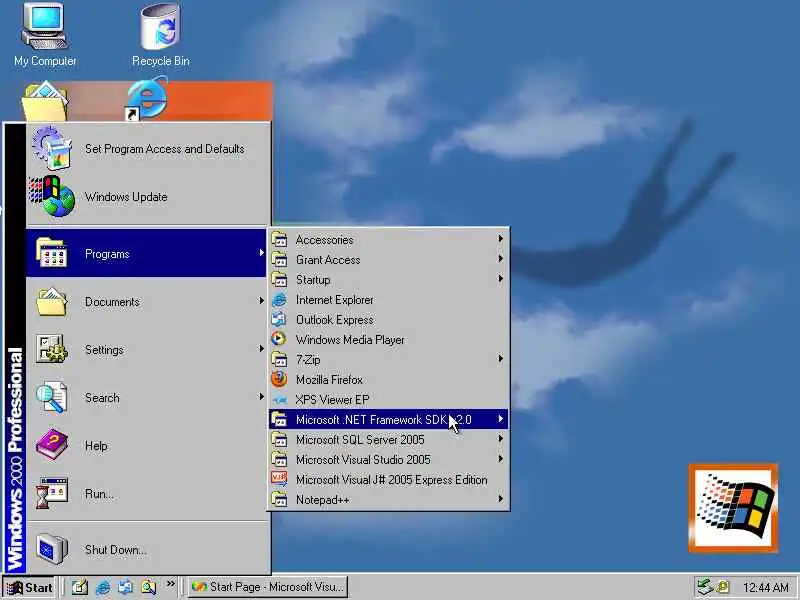Open the Startup programs group
This screenshot has height=600, width=800.
point(388,280)
